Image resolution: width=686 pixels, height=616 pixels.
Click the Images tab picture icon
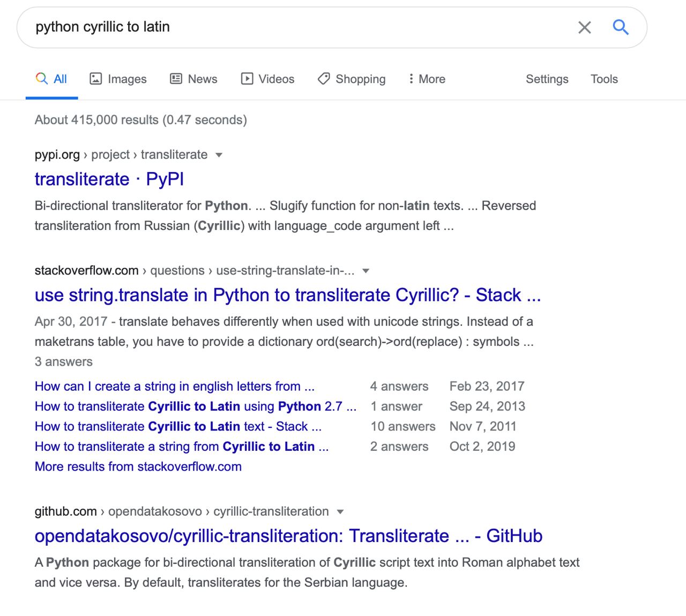pyautogui.click(x=95, y=79)
